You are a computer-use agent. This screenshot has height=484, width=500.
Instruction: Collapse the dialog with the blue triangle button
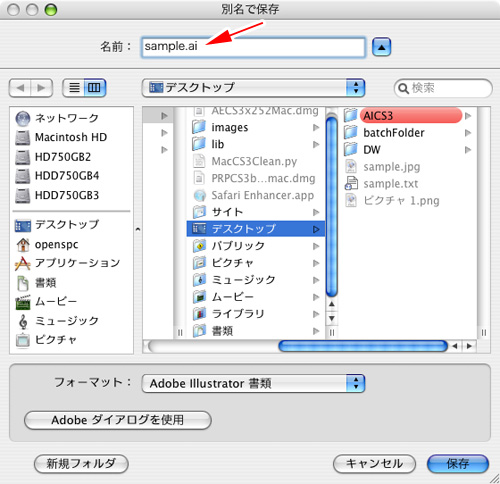point(381,47)
